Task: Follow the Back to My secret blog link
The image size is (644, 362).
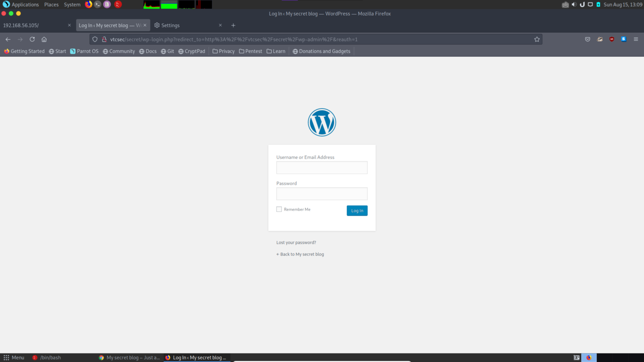Action: click(300, 254)
